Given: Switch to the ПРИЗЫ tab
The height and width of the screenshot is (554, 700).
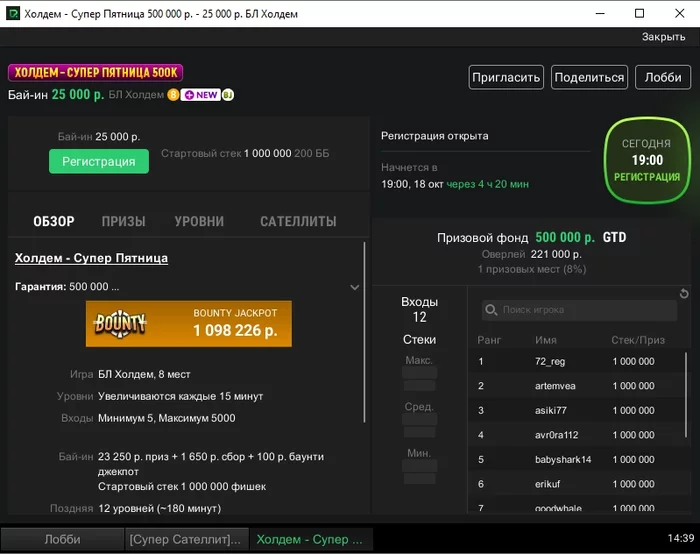Looking at the screenshot, I should tap(124, 221).
